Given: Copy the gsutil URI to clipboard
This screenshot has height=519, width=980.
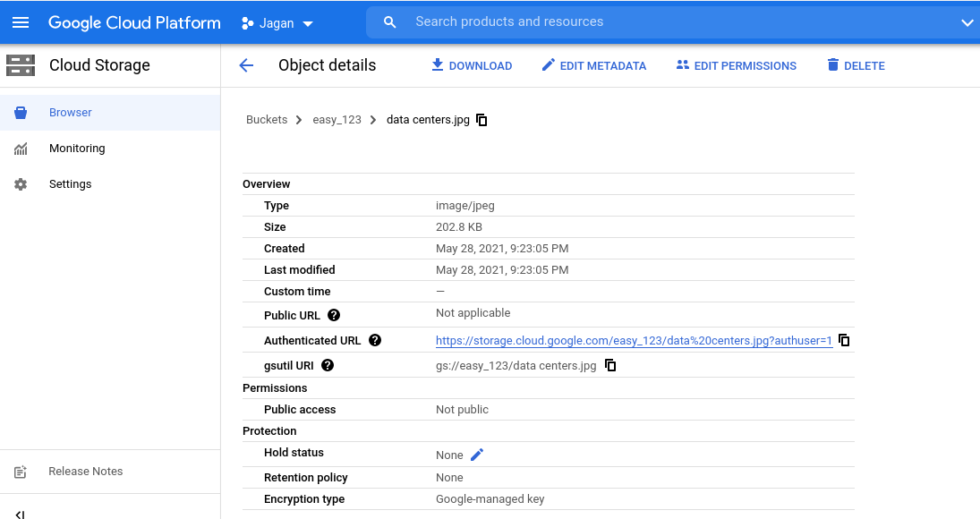Looking at the screenshot, I should click(610, 365).
